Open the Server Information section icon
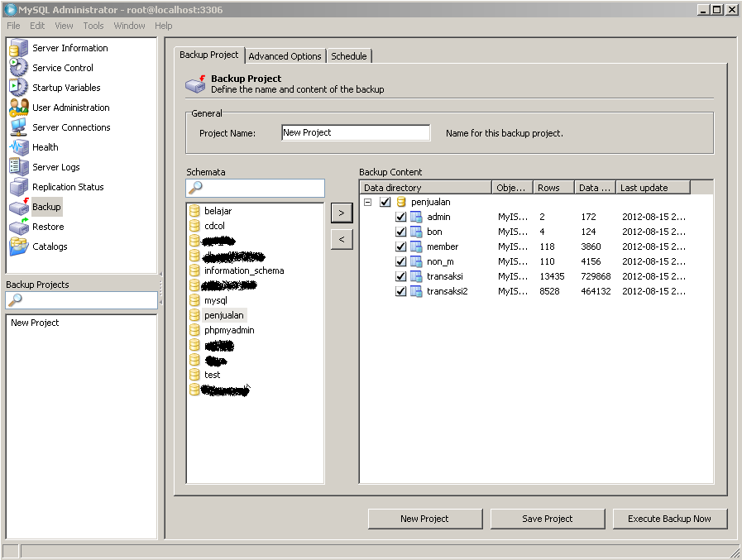742x560 pixels. tap(19, 48)
